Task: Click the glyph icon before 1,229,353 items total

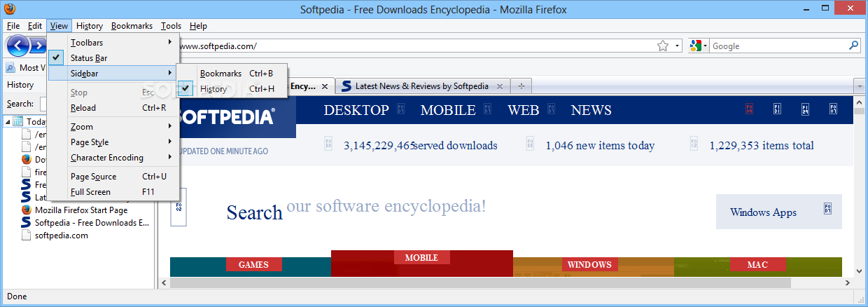Action: 694,144
